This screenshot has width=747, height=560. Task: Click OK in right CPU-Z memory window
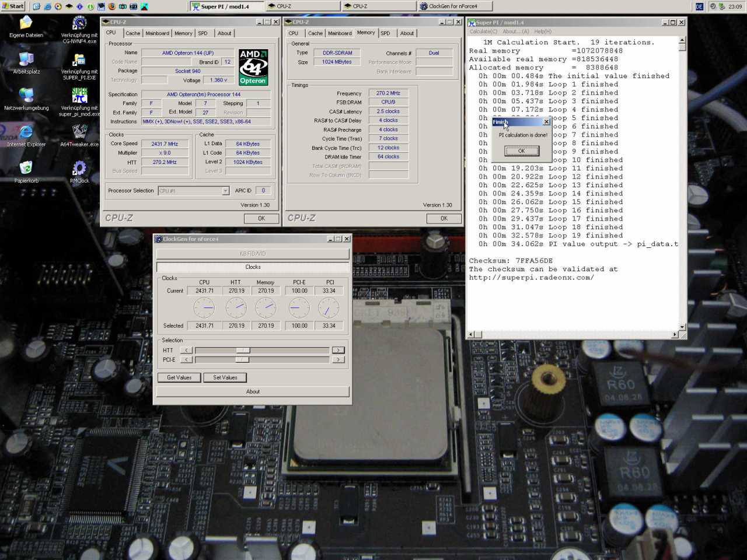tap(444, 218)
